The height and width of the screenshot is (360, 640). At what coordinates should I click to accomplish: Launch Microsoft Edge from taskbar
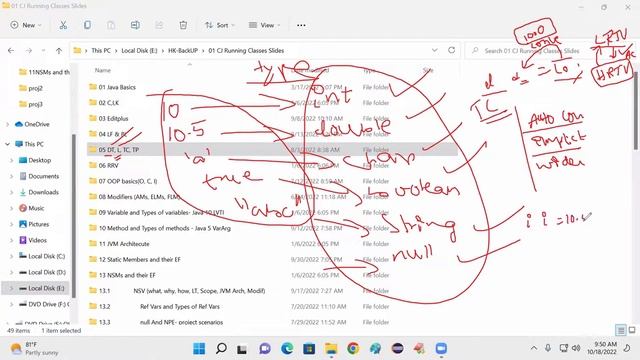287,349
